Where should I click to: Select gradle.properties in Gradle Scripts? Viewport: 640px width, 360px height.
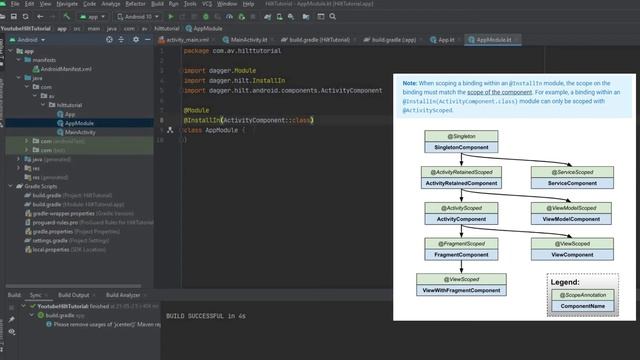tap(73, 231)
